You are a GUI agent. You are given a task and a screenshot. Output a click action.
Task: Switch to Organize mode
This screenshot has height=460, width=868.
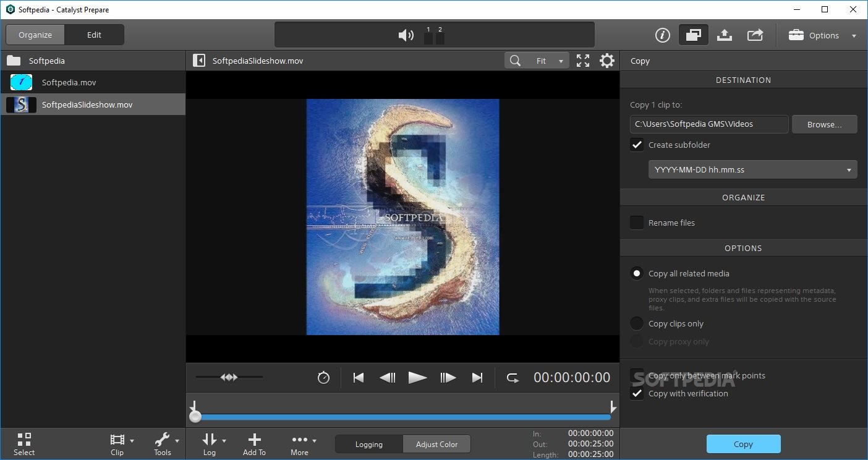[35, 35]
